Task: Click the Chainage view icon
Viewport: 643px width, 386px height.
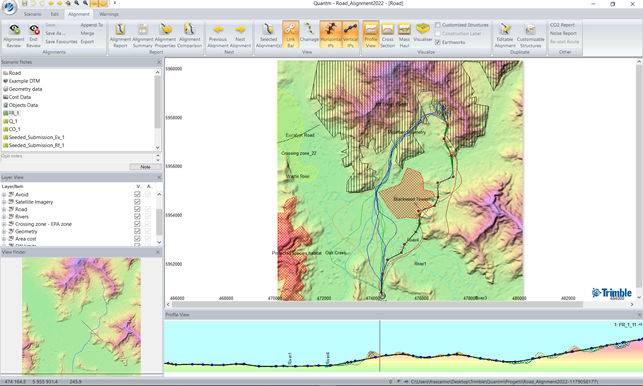Action: pyautogui.click(x=309, y=30)
